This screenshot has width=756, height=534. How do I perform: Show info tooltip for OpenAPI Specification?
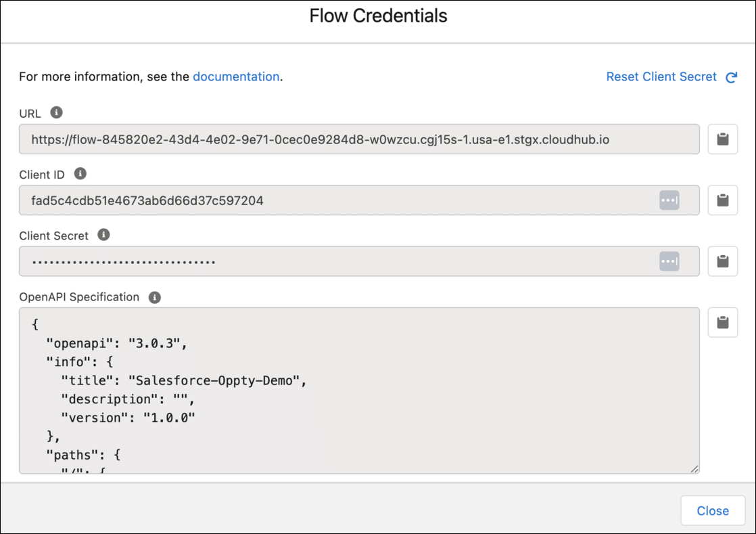pos(154,297)
